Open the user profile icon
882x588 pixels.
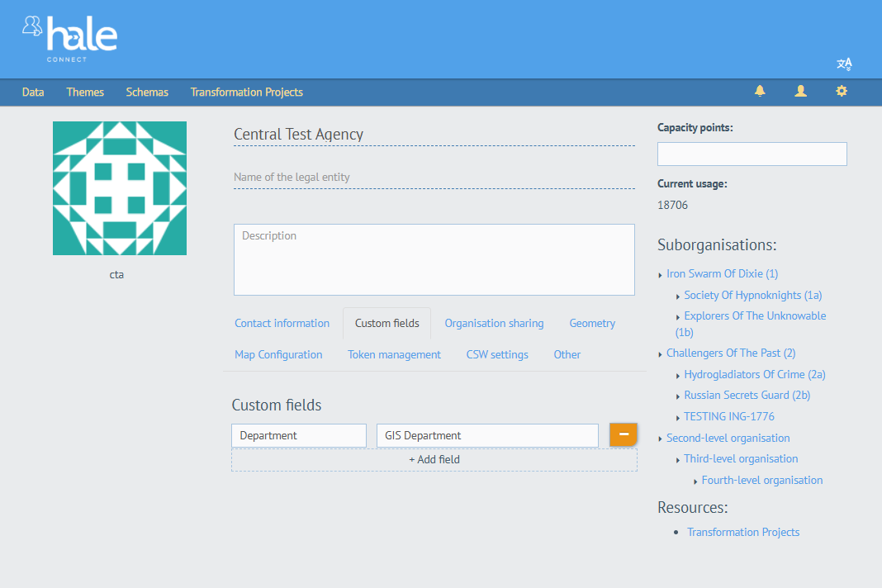(800, 92)
